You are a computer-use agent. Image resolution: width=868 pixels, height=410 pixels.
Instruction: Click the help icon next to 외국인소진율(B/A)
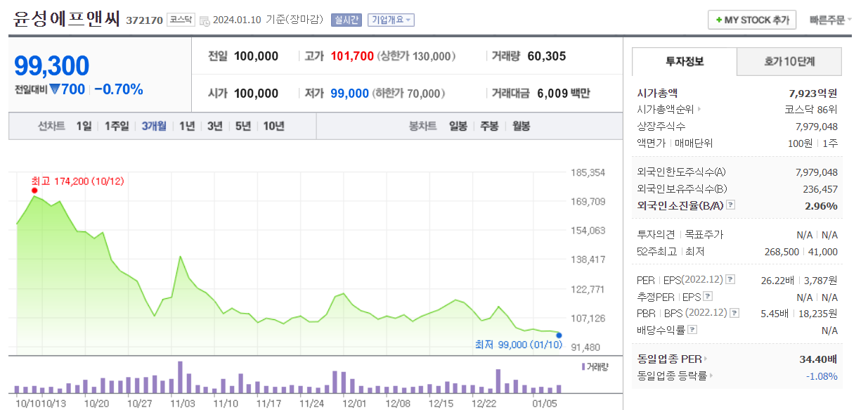(x=731, y=205)
